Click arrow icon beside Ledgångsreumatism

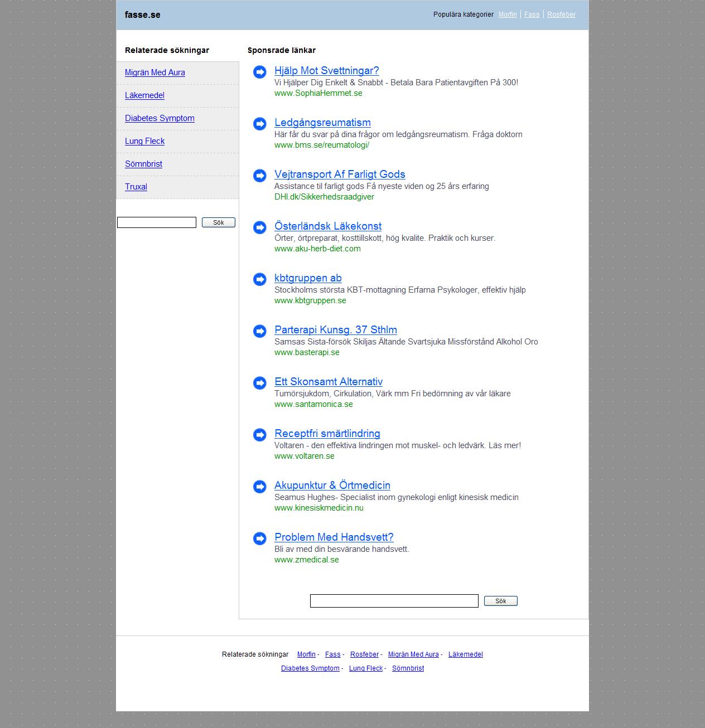[x=260, y=124]
